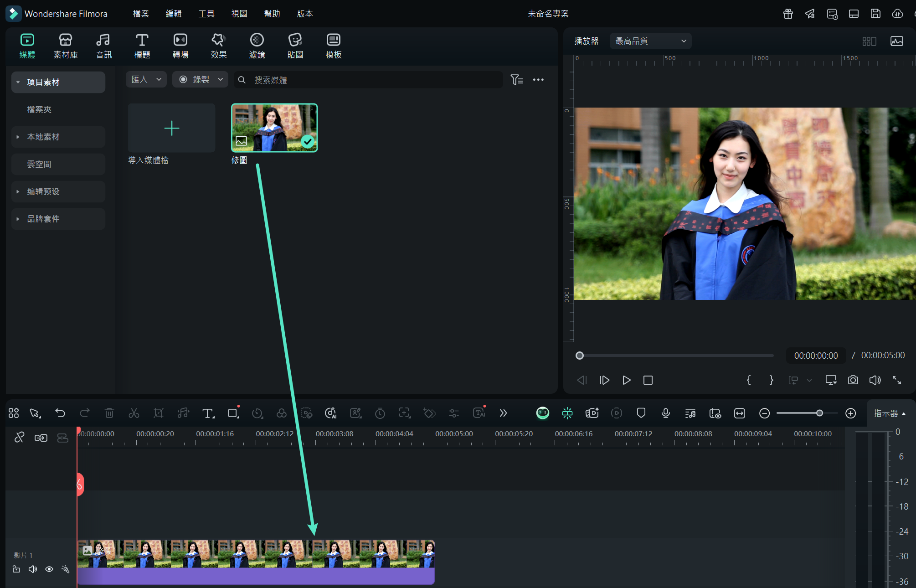Click the play-frame-by-frame button
Viewport: 916px width, 588px height.
pos(604,380)
